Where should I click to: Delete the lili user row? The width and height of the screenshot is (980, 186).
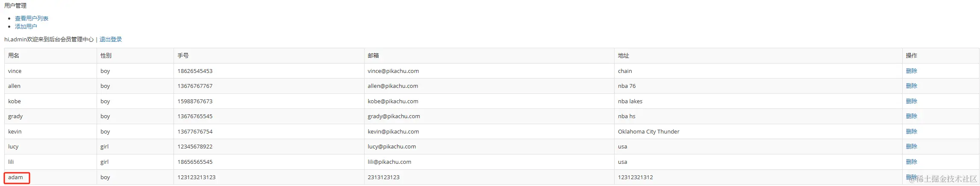(911, 162)
